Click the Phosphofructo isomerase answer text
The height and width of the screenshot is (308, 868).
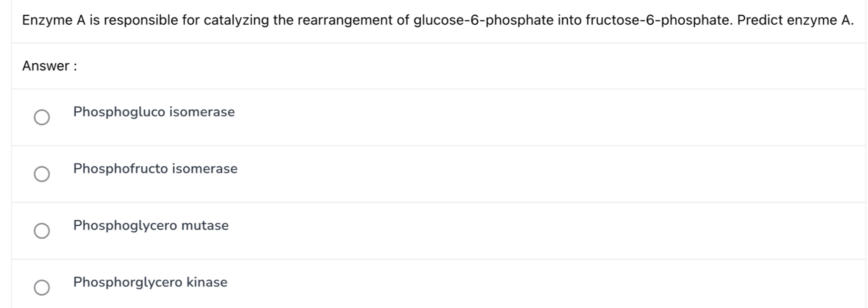coord(155,169)
